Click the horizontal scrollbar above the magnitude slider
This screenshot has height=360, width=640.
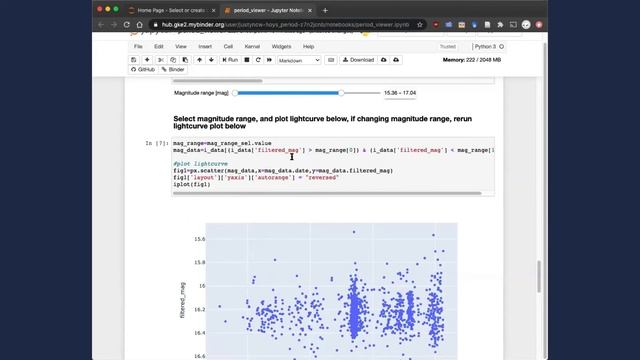tap(218, 81)
